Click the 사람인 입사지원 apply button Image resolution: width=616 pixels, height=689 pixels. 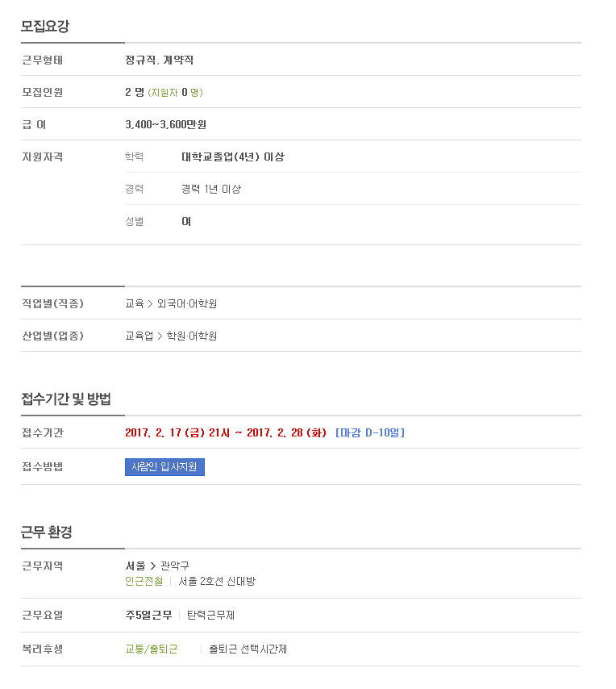[x=164, y=466]
